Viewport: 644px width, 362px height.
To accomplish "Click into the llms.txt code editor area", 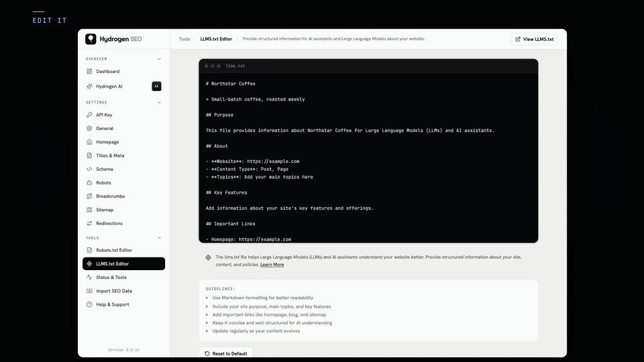I will [368, 158].
